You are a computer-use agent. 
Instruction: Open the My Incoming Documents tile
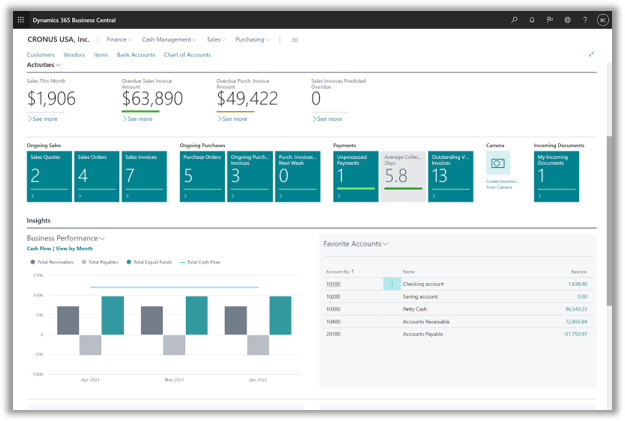(556, 176)
